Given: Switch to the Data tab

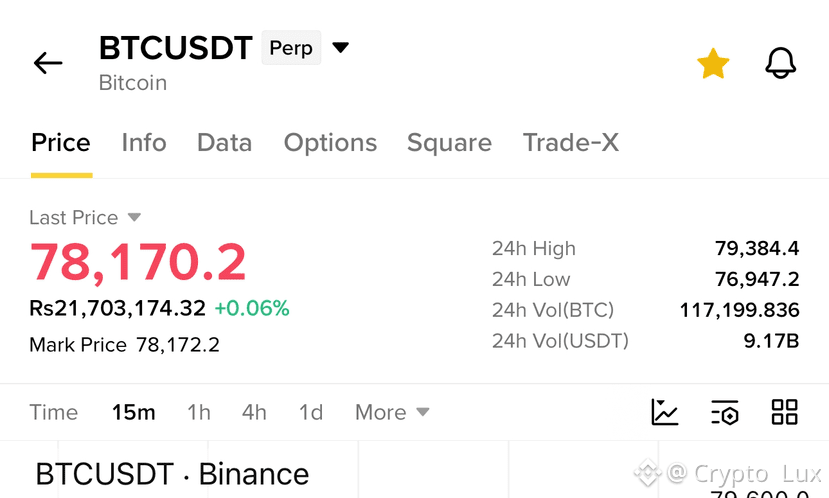Looking at the screenshot, I should [x=224, y=143].
